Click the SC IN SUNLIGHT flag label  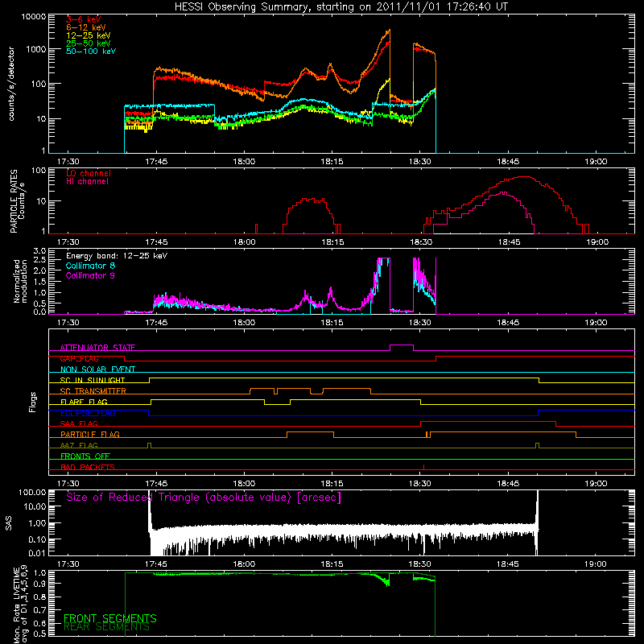pyautogui.click(x=93, y=380)
